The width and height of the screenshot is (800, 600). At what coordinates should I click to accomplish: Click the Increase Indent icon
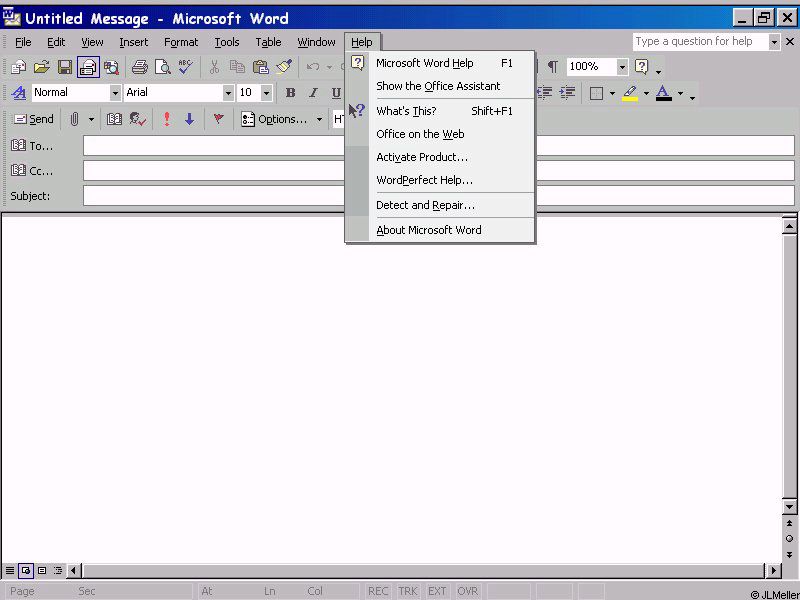click(567, 92)
